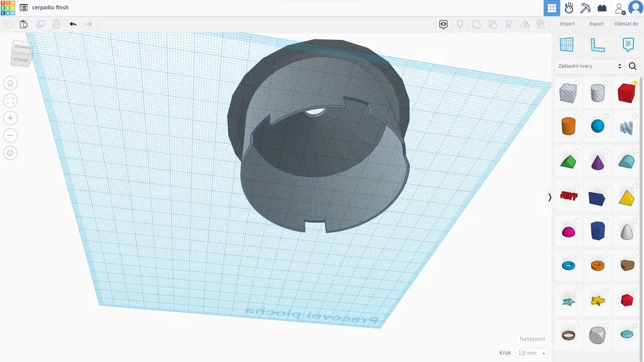Click the shape search magnifier

click(x=633, y=66)
